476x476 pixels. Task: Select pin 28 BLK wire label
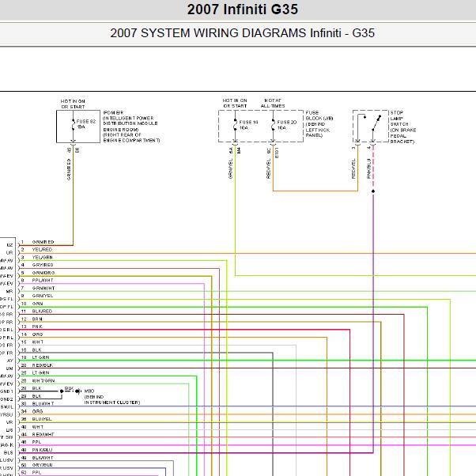(36, 388)
